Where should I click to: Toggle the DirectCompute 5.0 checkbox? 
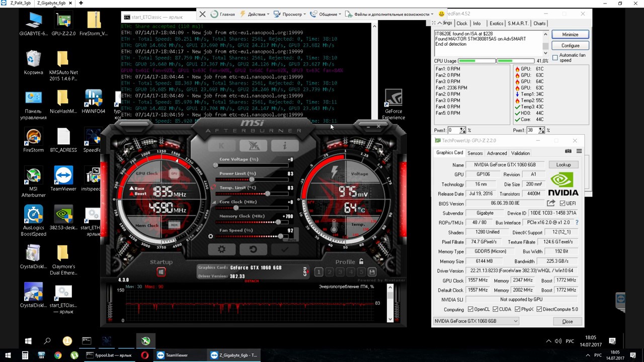pyautogui.click(x=539, y=310)
